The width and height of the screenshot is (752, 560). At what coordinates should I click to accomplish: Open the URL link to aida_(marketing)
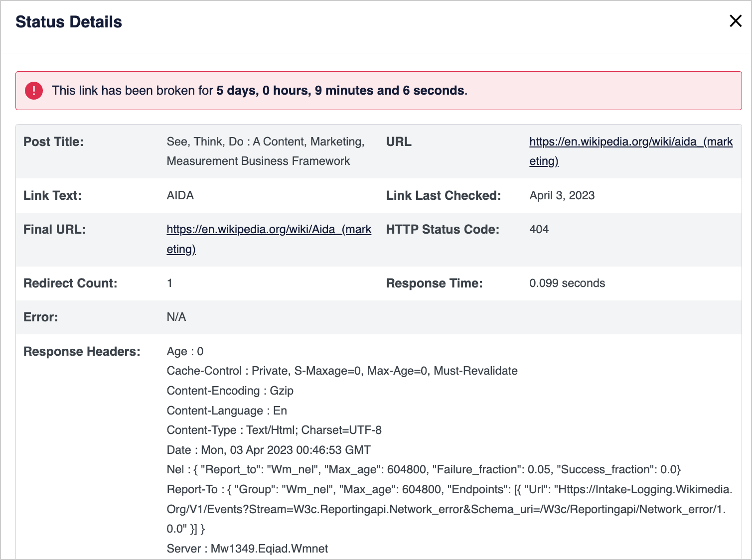[630, 151]
